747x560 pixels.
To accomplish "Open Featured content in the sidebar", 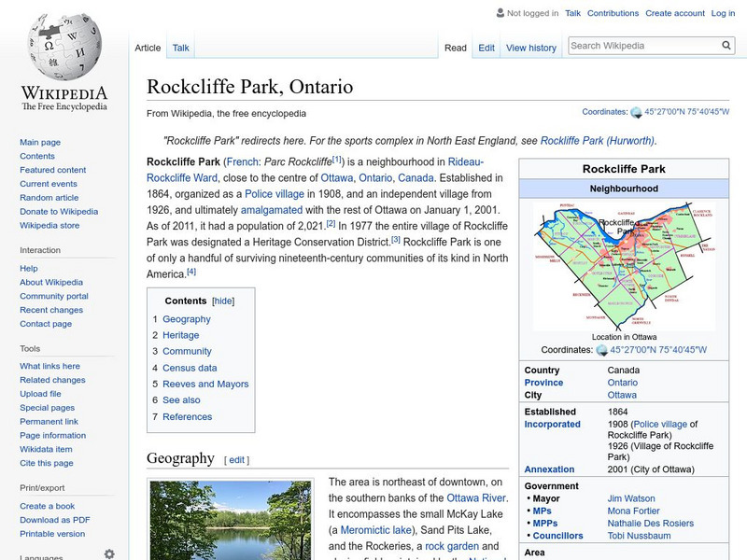I will [x=53, y=170].
